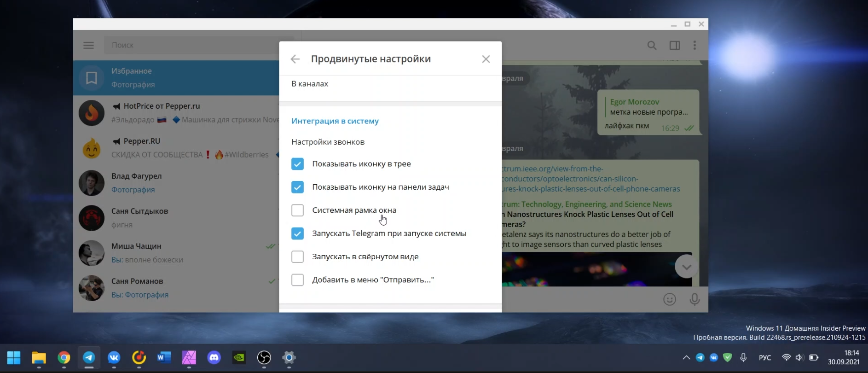Launch Google Chrome from taskbar

(64, 357)
